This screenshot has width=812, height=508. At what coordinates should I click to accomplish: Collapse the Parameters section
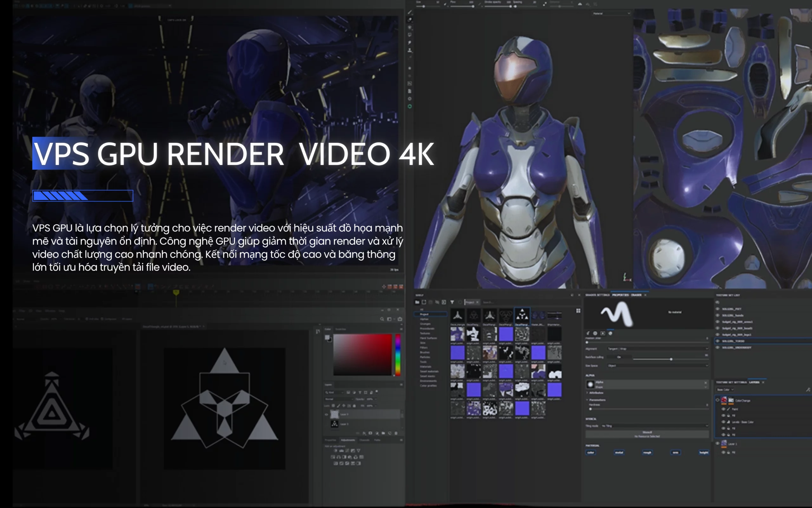tap(596, 400)
